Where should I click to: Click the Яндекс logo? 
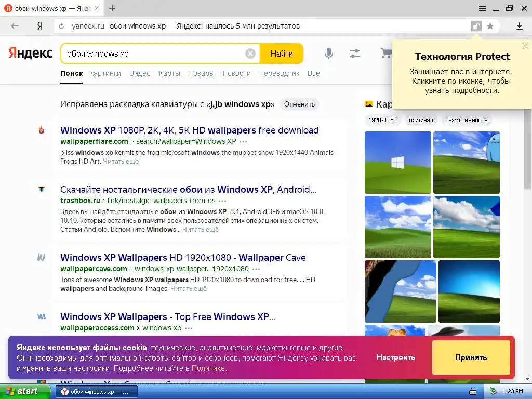(x=31, y=54)
